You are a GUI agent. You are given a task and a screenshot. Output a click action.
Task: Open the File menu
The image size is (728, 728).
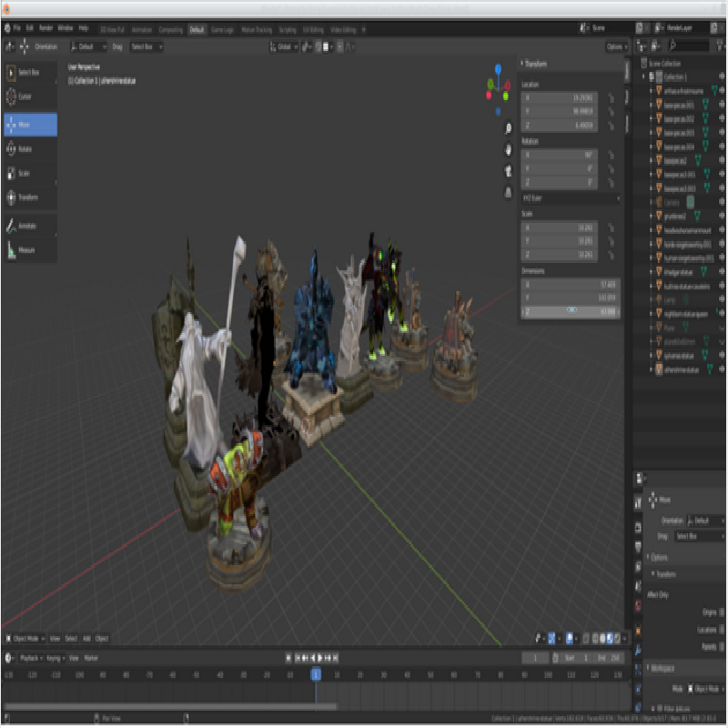point(17,28)
